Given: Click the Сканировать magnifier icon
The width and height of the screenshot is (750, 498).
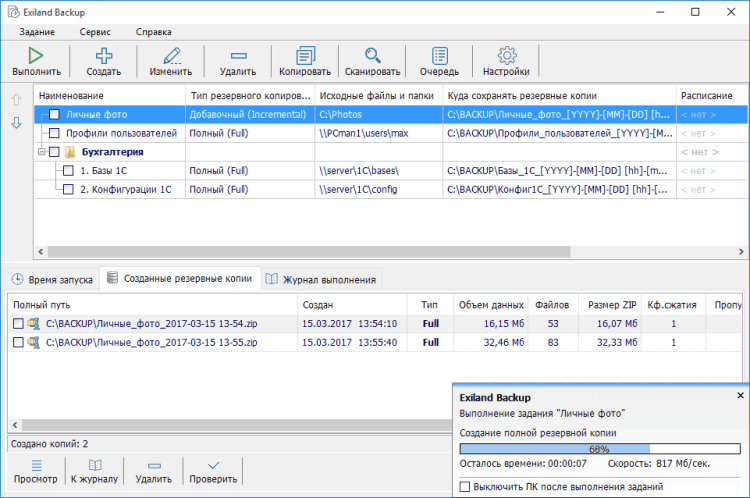Looking at the screenshot, I should pyautogui.click(x=372, y=56).
